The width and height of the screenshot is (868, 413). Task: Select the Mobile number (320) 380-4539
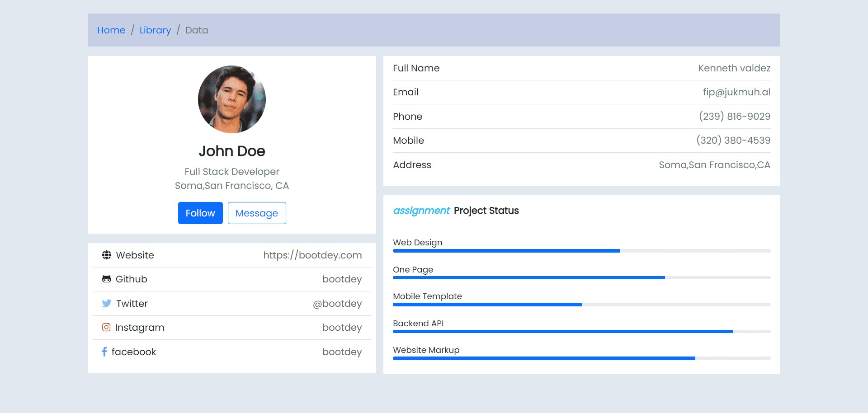point(733,140)
